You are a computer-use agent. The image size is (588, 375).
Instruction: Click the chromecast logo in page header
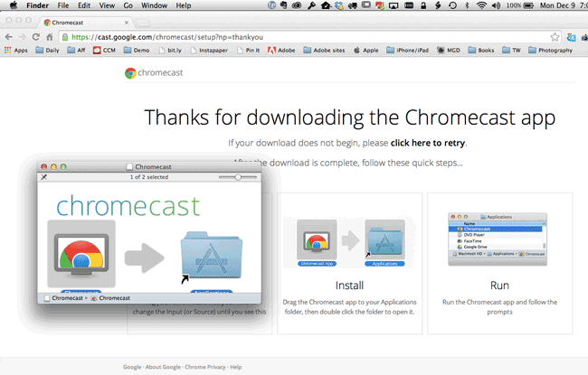154,72
